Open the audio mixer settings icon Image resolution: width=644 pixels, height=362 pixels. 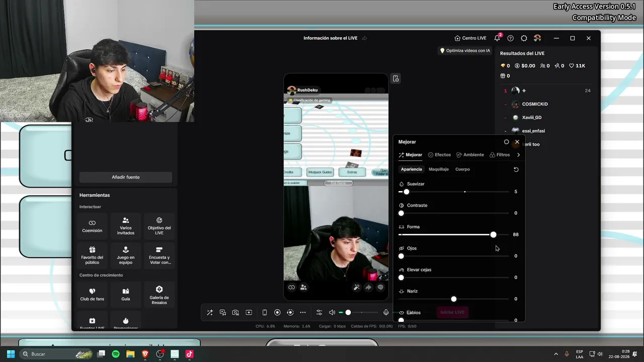click(x=319, y=312)
